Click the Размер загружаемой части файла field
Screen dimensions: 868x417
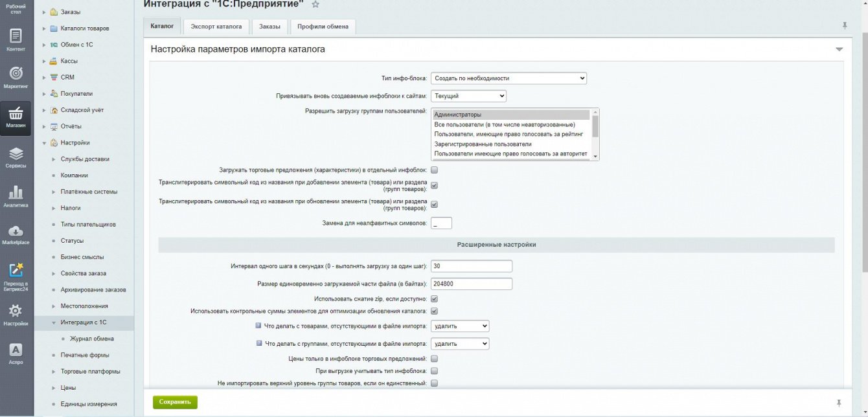point(472,284)
